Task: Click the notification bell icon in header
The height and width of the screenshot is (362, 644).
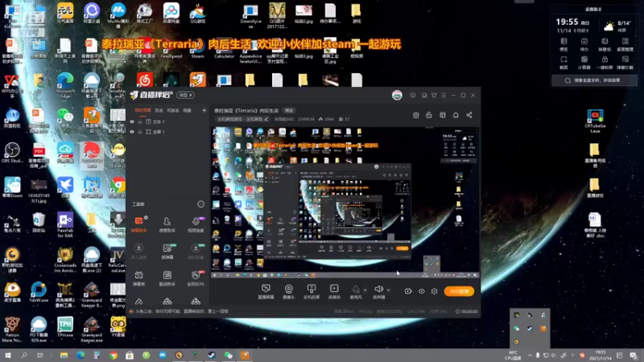Action: 456,115
